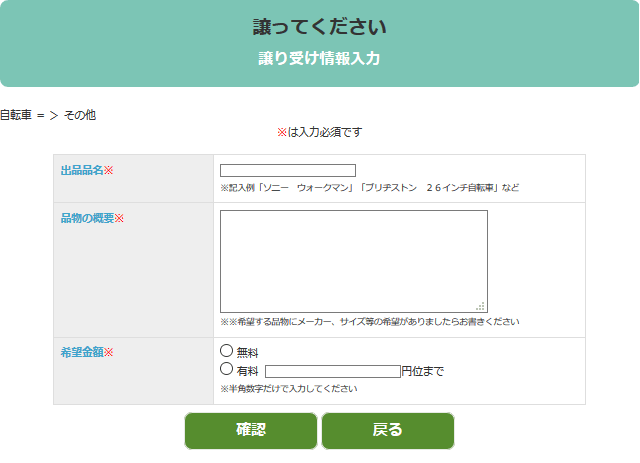
Task: Click the 希望金額 field label
Action: tap(83, 353)
